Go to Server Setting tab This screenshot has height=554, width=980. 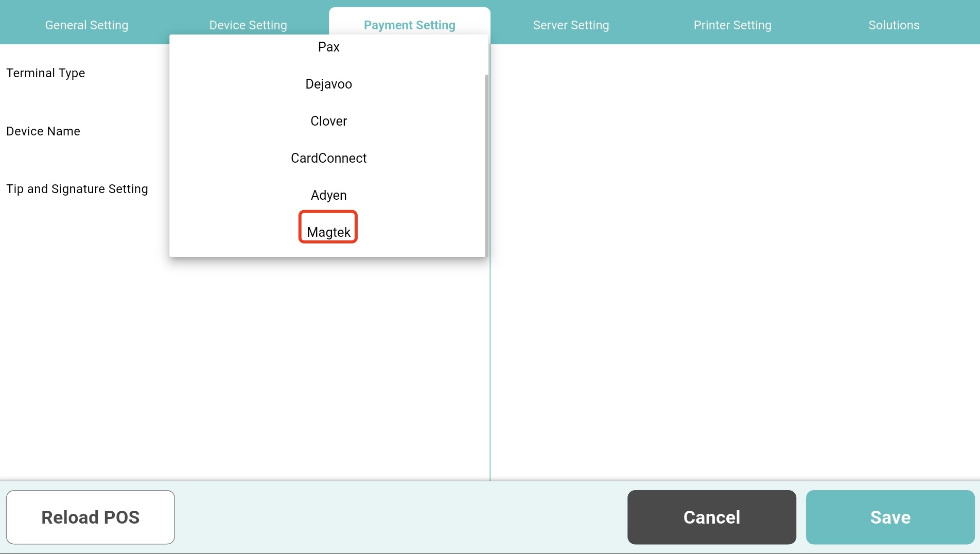tap(571, 25)
